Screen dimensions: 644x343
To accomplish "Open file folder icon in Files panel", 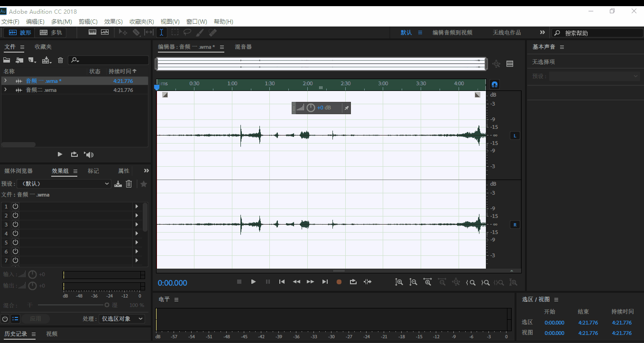I will [x=7, y=60].
